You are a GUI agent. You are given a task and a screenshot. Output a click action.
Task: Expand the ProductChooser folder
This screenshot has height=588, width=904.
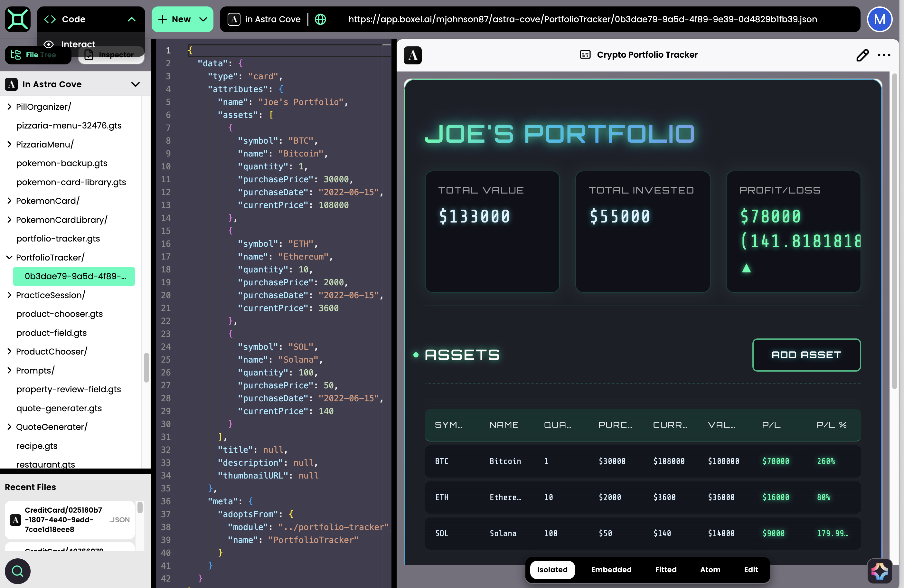tap(9, 351)
